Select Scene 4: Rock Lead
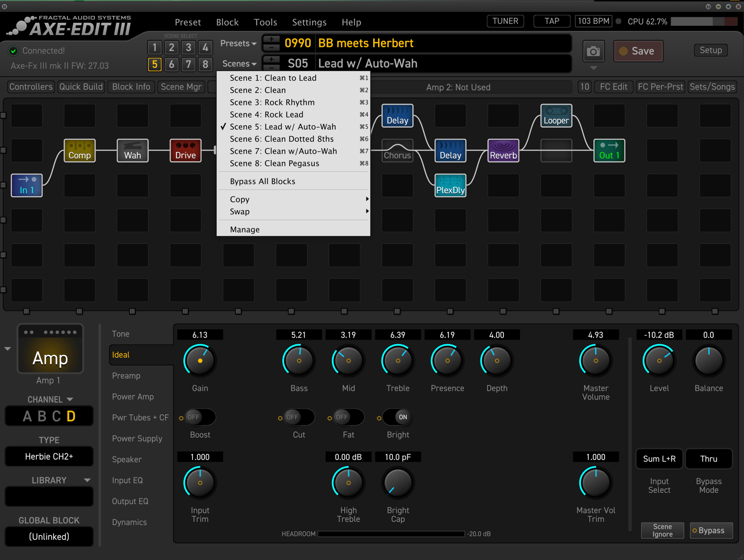This screenshot has height=560, width=744. [294, 114]
